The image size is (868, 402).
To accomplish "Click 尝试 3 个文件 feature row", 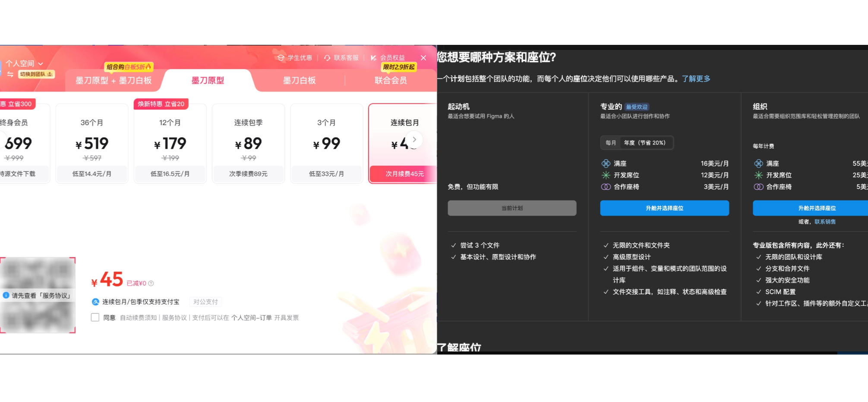I will click(x=475, y=245).
